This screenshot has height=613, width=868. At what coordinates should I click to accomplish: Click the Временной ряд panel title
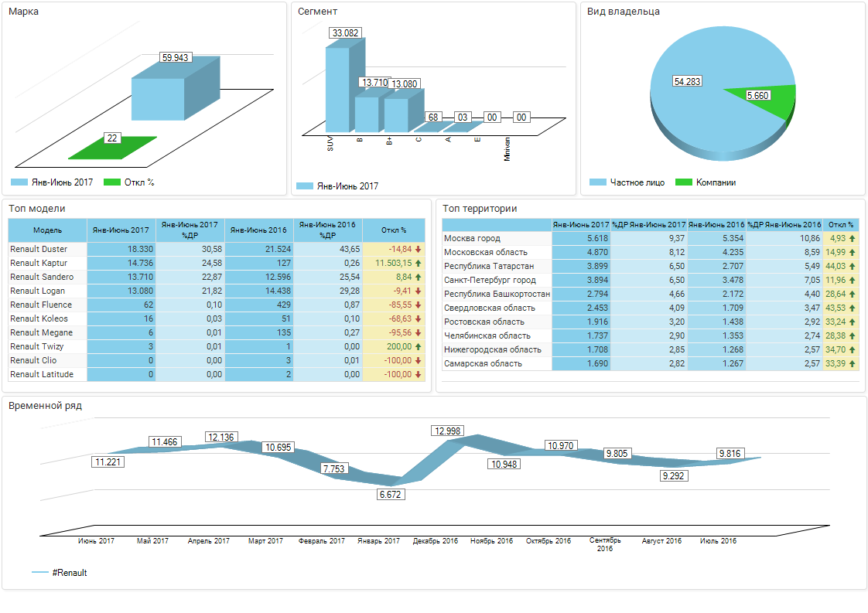click(45, 406)
